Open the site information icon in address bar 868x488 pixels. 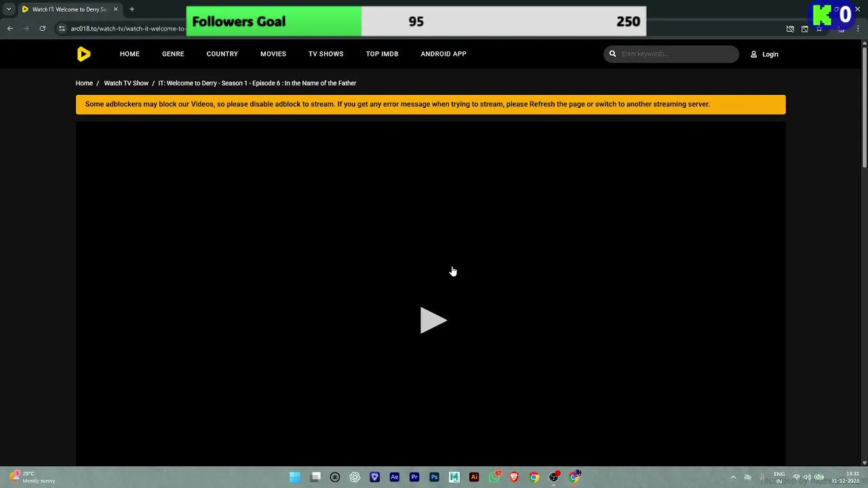pos(61,28)
